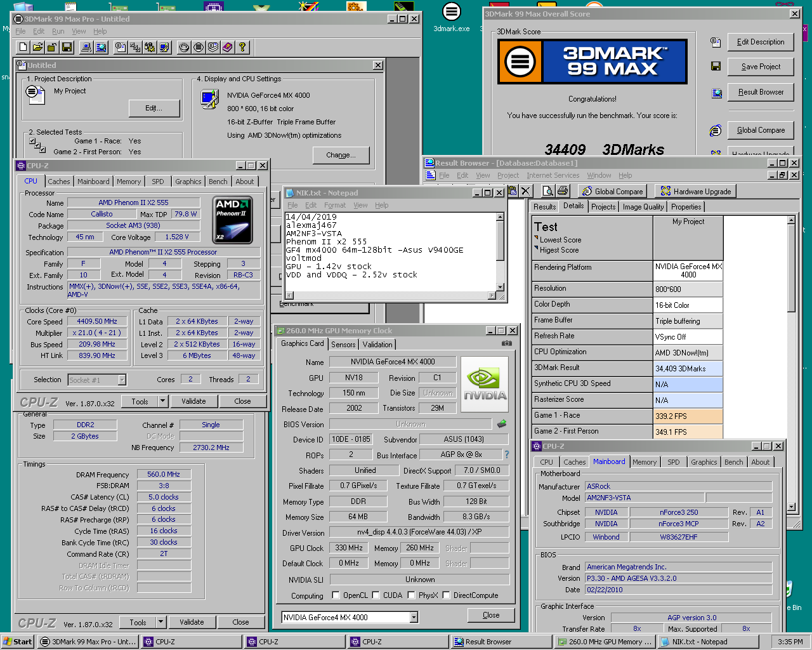This screenshot has height=650, width=812.
Task: Click the Bus Interface question mark in GPU-Z
Action: click(x=507, y=454)
